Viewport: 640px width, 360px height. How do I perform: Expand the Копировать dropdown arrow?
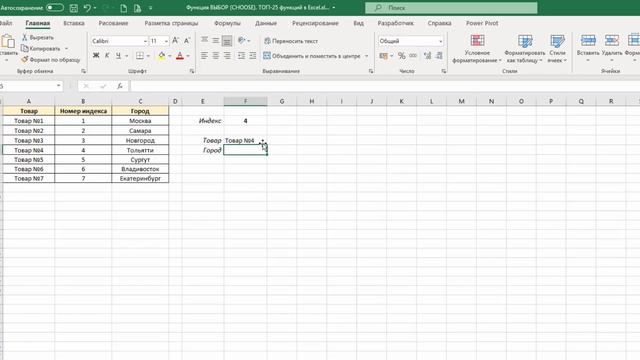[67, 49]
